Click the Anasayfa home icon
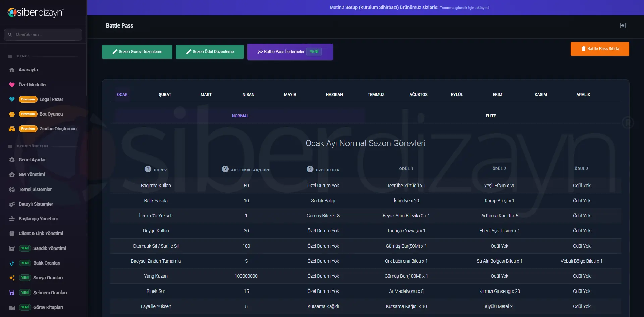644x317 pixels. tap(12, 70)
